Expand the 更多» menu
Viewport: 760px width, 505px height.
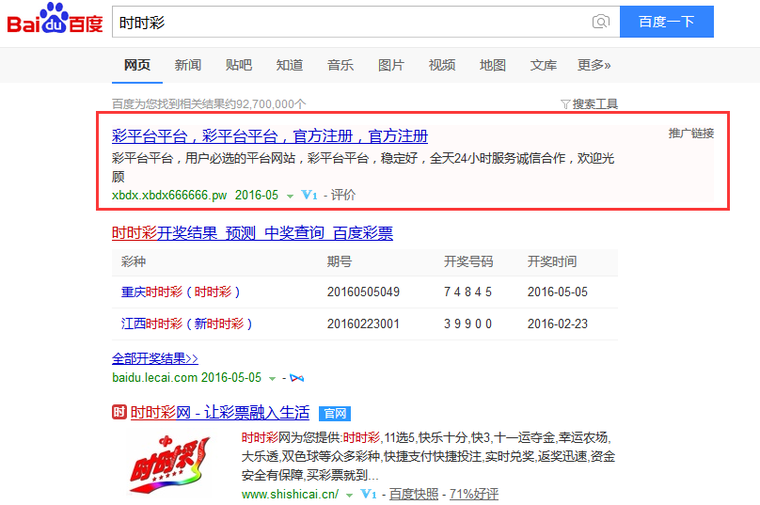594,65
